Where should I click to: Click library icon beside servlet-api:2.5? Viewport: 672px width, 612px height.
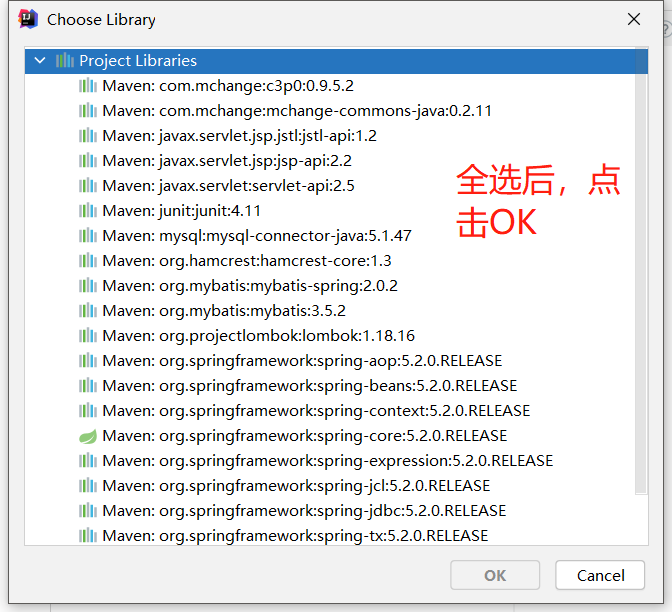click(88, 186)
